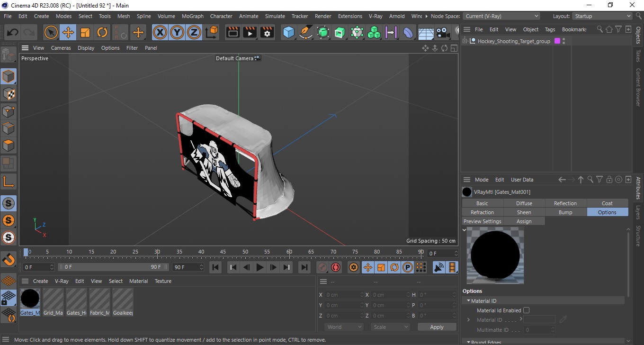Add a Cube primitive object
Image resolution: width=644 pixels, height=345 pixels.
click(288, 33)
